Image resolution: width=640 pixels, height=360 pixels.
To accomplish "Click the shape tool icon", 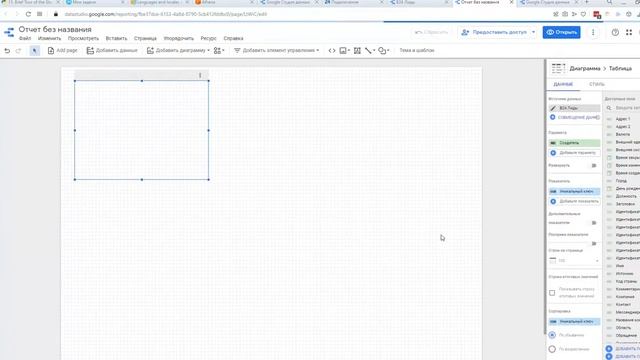I will pos(384,51).
